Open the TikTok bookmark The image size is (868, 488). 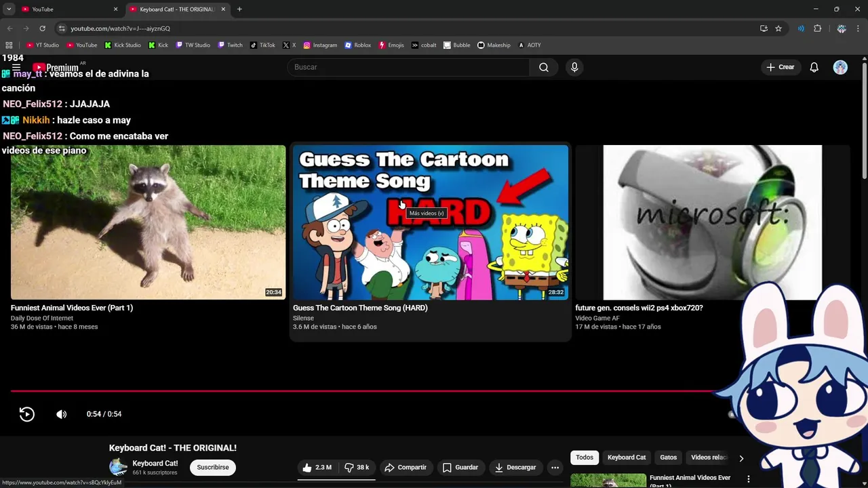pos(263,45)
